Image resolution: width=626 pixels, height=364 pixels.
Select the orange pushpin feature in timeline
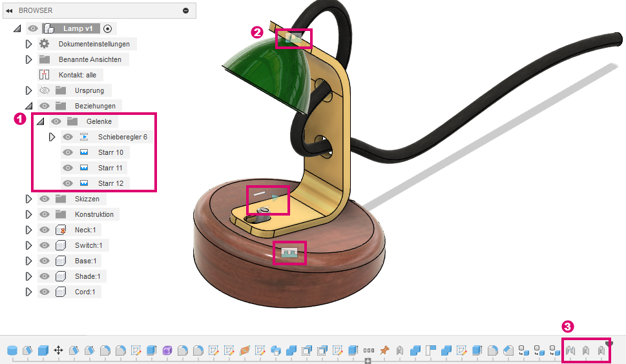tap(384, 350)
